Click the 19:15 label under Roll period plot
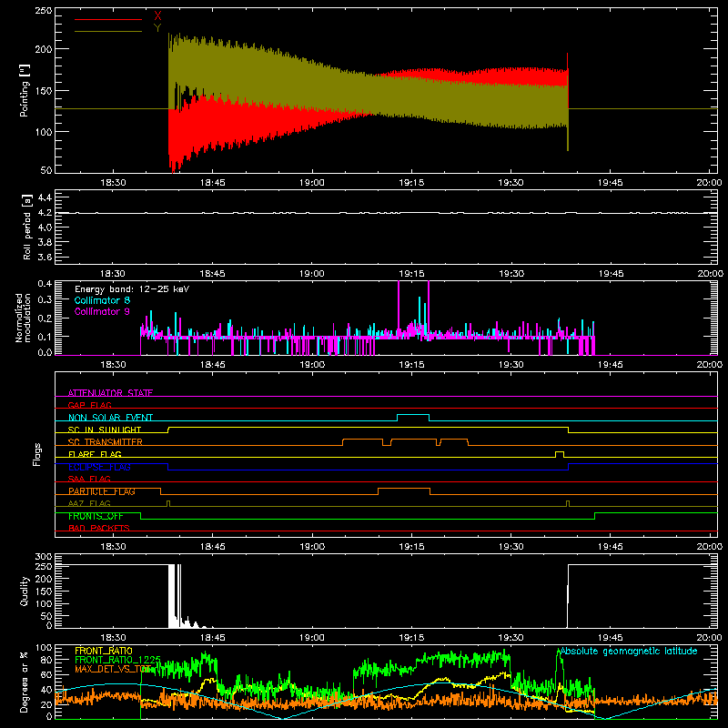Screen dimensions: 728x728 (x=411, y=274)
